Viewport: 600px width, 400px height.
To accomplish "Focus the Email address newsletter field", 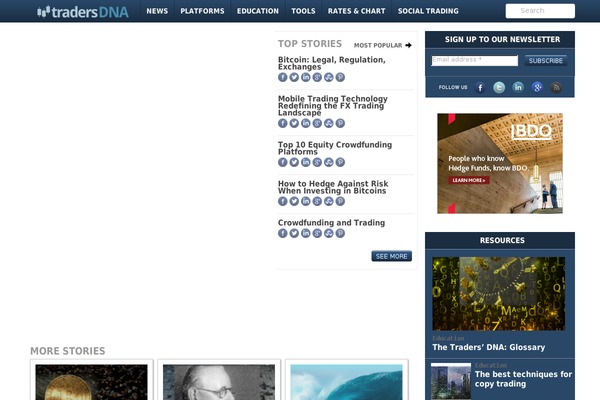I will [474, 60].
